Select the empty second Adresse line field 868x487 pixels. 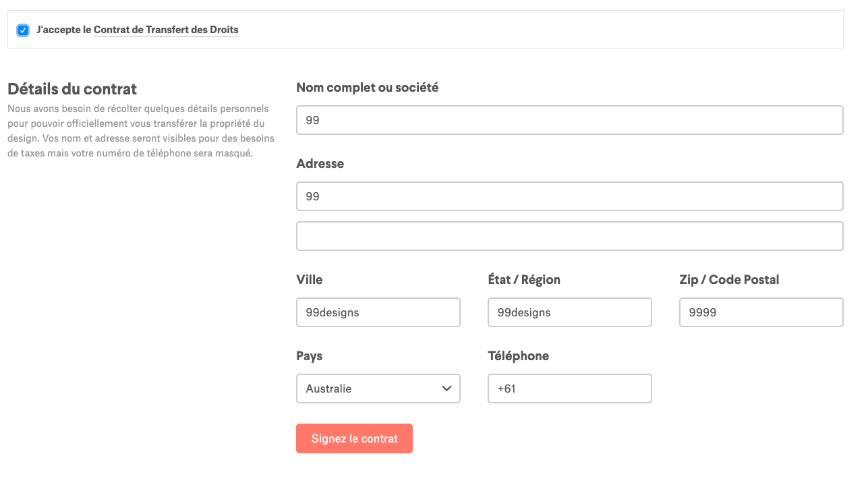[x=569, y=236]
